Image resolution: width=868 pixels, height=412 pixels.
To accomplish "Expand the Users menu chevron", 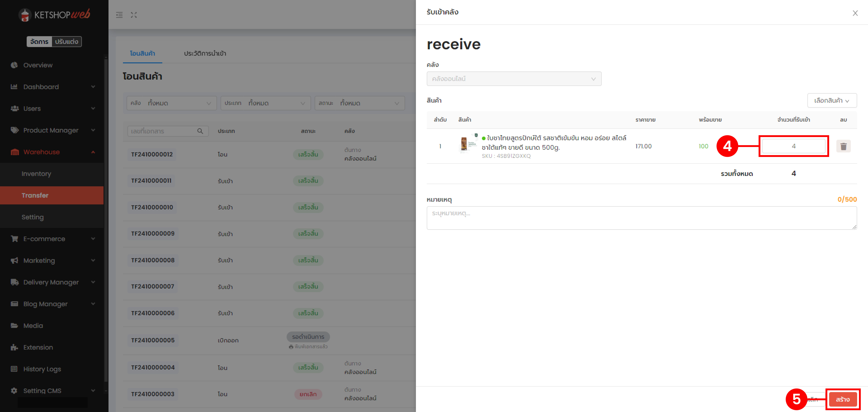I will coord(93,109).
